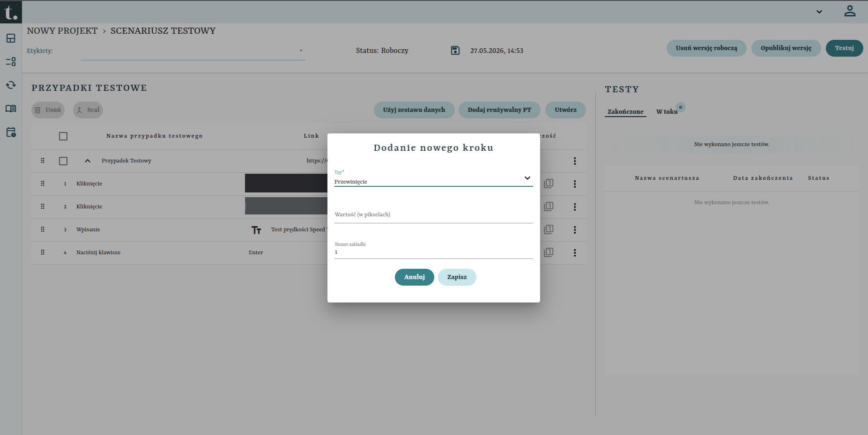
Task: Click Zapisz to save the step
Action: point(457,277)
